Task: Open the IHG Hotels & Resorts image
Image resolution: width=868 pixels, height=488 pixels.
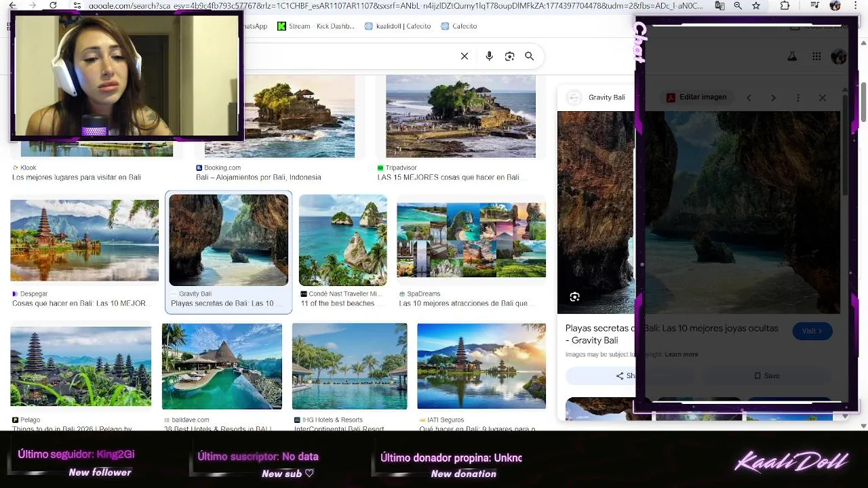Action: [x=350, y=366]
